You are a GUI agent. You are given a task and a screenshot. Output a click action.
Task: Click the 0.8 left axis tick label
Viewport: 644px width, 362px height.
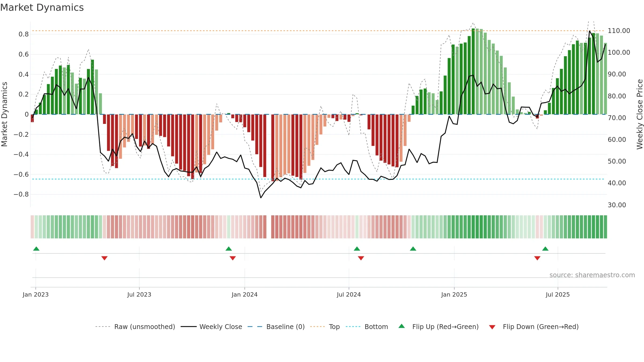[24, 34]
